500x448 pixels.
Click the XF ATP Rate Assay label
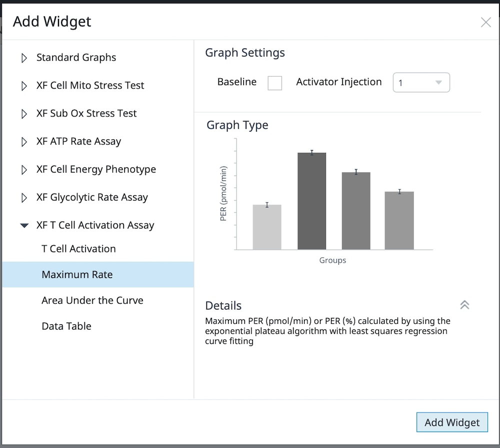78,142
